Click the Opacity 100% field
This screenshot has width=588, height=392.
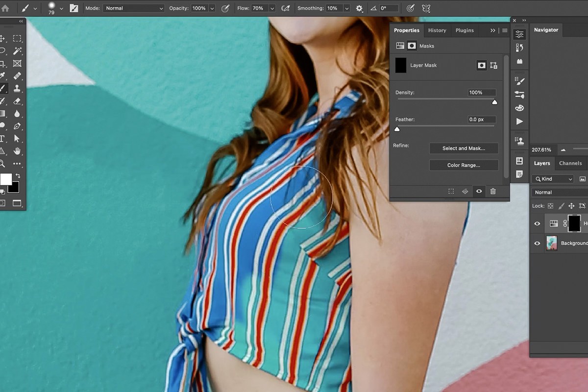coord(199,8)
